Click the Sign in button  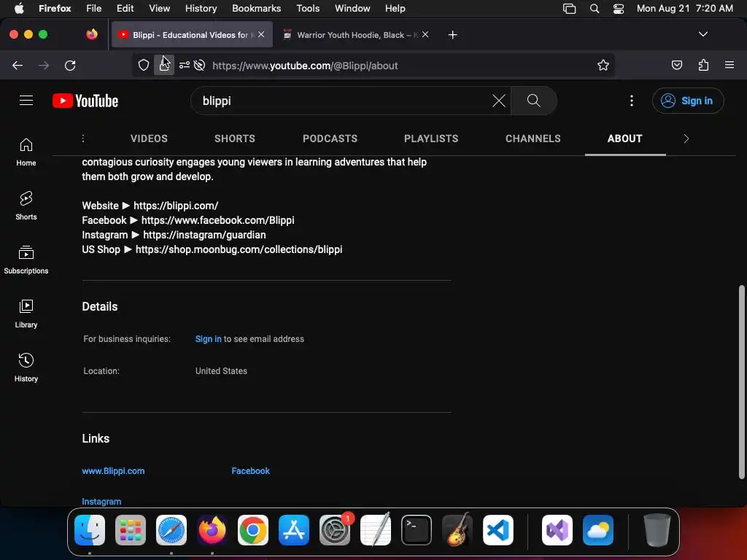point(687,101)
